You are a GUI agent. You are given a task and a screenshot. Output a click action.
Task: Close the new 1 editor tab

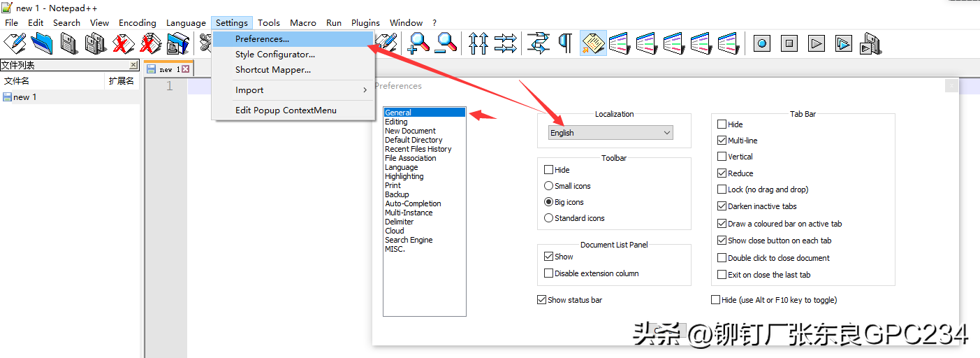pos(186,69)
